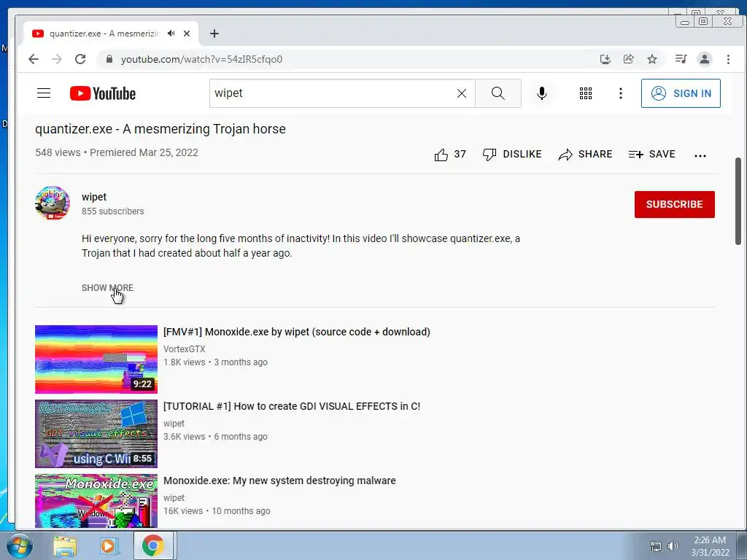Bookmark this page with the star
This screenshot has height=560, width=747.
tap(652, 59)
